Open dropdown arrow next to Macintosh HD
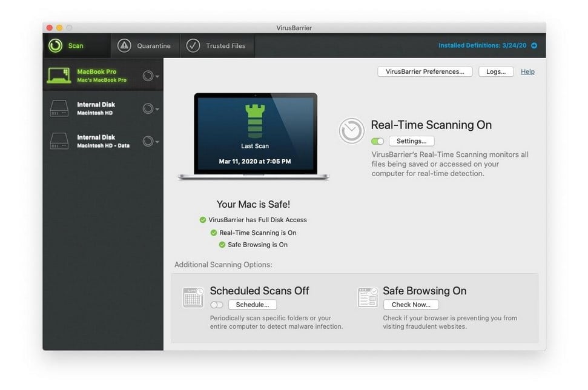 point(157,109)
